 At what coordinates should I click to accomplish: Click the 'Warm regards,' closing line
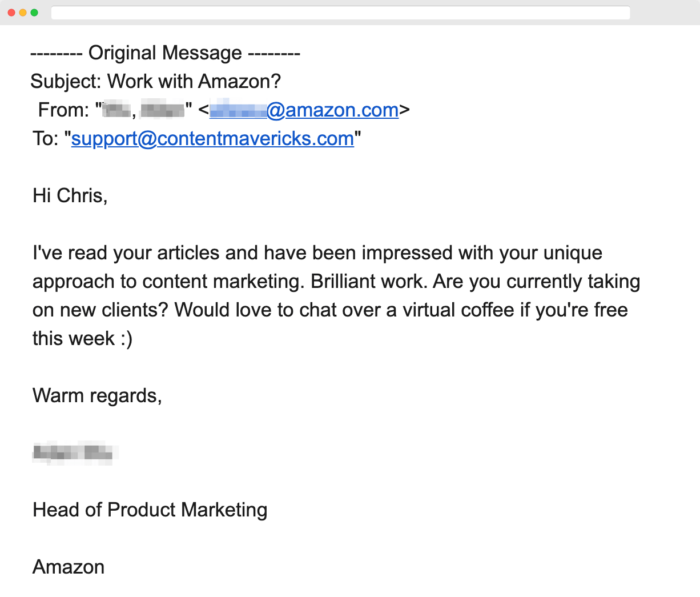click(x=97, y=395)
